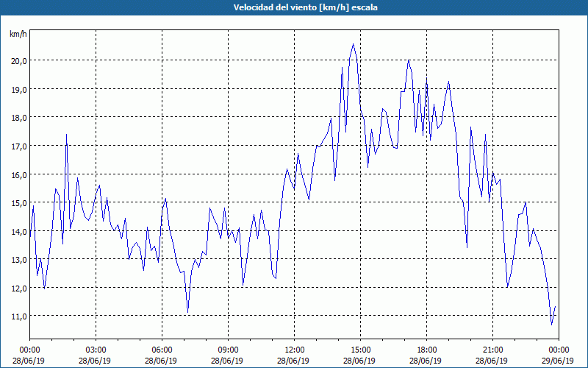Click the 20,0 y-axis label
Image resolution: width=588 pixels, height=368 pixels.
click(18, 61)
